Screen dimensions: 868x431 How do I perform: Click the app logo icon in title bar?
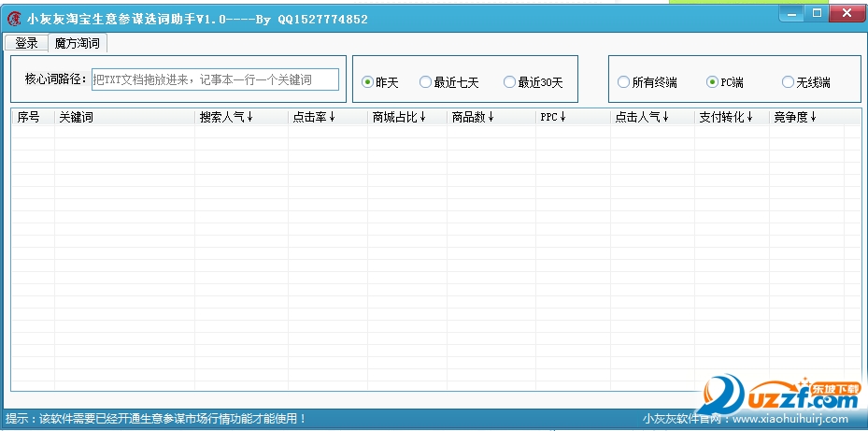pos(14,19)
